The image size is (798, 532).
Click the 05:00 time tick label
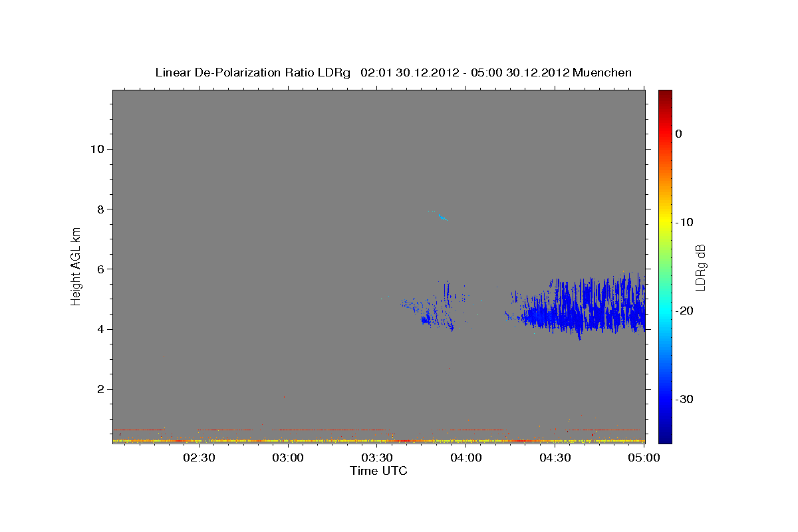644,458
